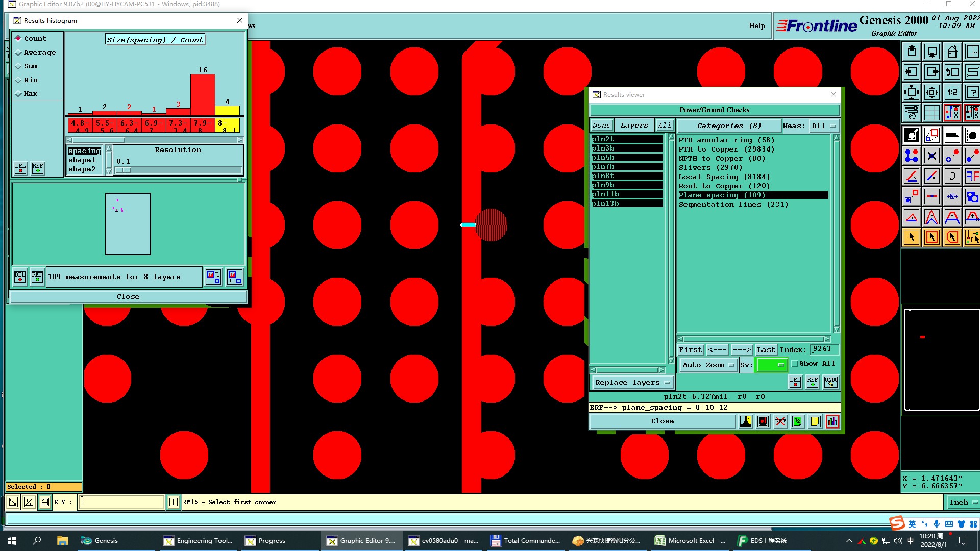The width and height of the screenshot is (980, 551).
Task: Close the Results histogram using Close button
Action: coord(128,297)
